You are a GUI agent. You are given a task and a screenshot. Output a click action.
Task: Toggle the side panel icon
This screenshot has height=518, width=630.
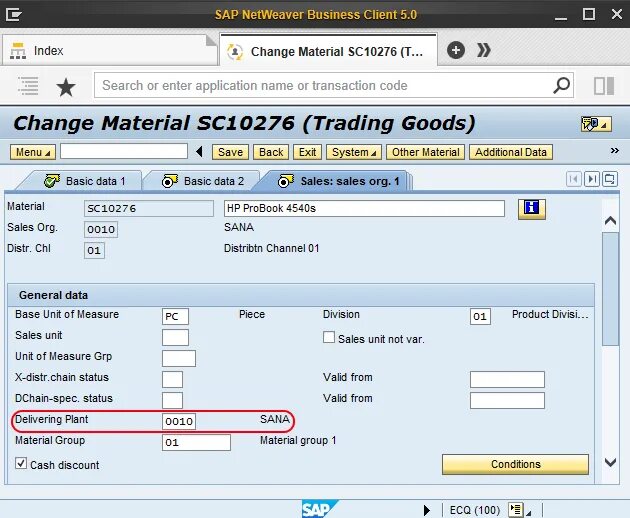point(604,86)
